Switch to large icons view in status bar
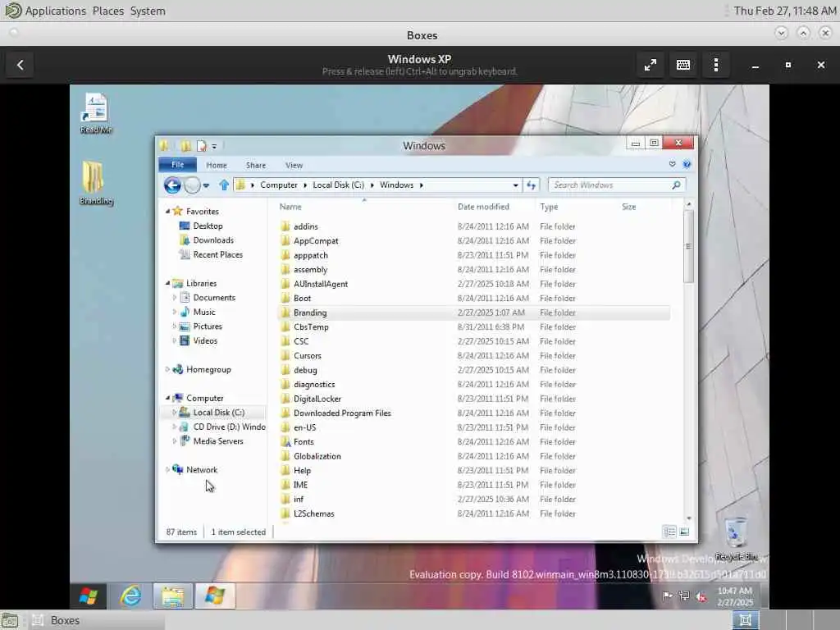Image resolution: width=840 pixels, height=630 pixels. tap(685, 532)
